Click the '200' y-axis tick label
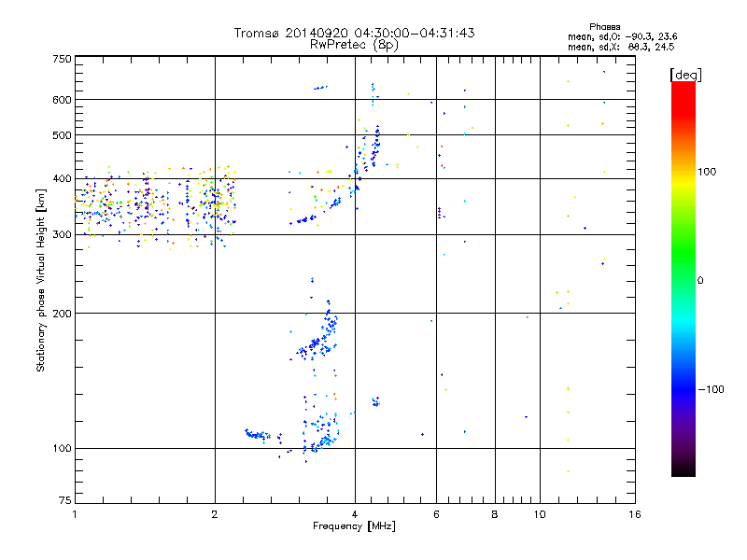The image size is (747, 560). pos(62,314)
